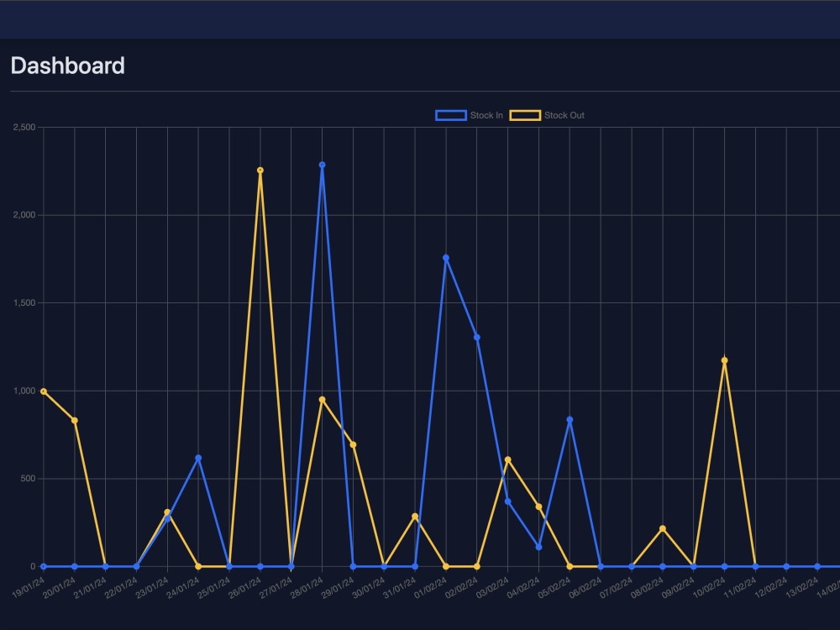The image size is (840, 630).
Task: Click the 28/01/24 date label
Action: click(307, 588)
